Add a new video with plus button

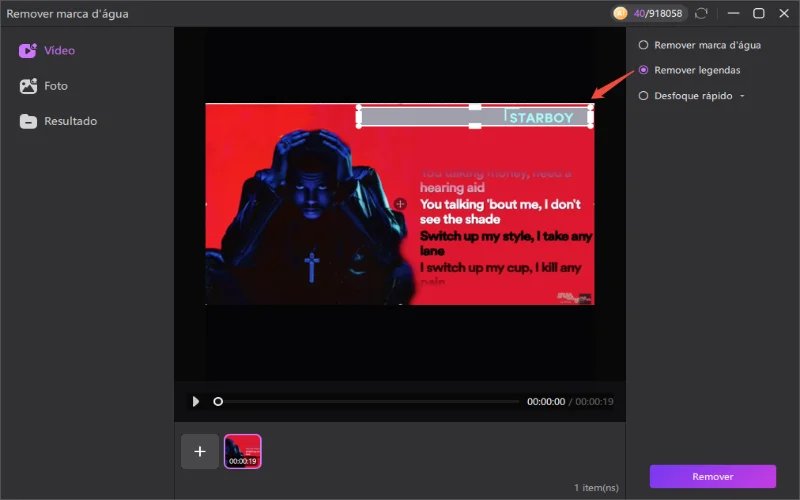coord(200,451)
